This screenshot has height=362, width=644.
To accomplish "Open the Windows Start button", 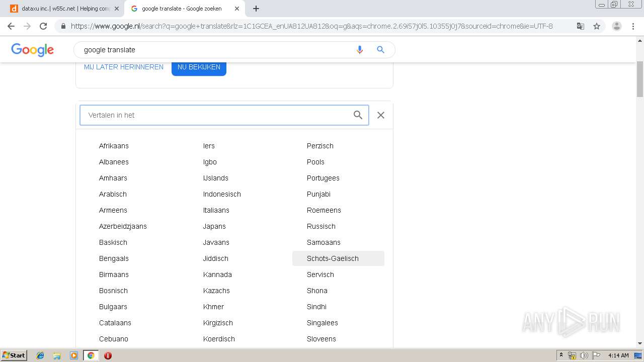I will [14, 355].
